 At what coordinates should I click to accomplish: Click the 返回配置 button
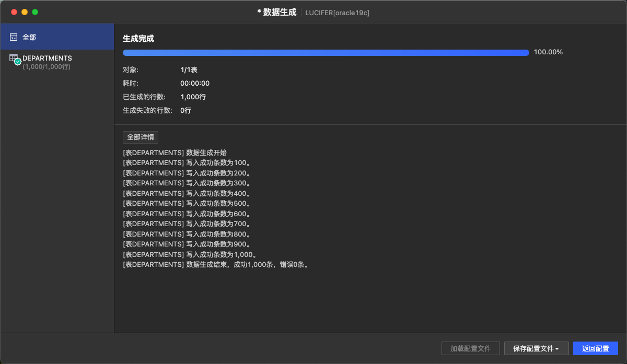coord(595,348)
